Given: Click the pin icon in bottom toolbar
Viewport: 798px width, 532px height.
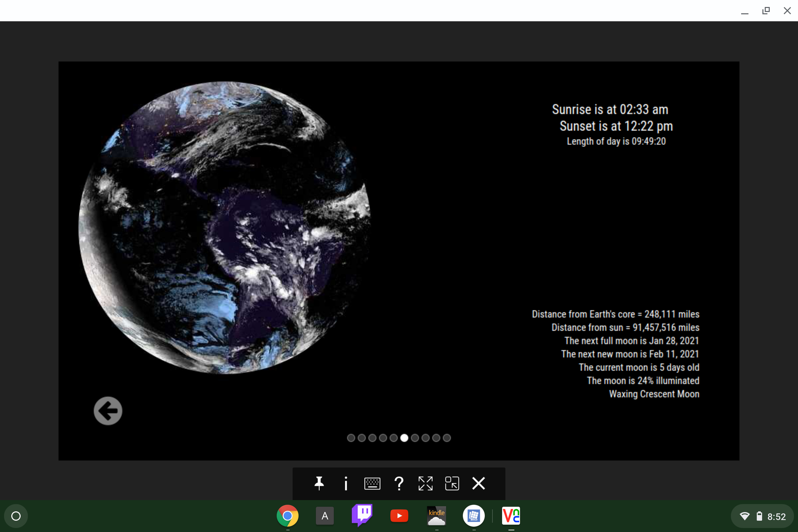Looking at the screenshot, I should point(319,483).
